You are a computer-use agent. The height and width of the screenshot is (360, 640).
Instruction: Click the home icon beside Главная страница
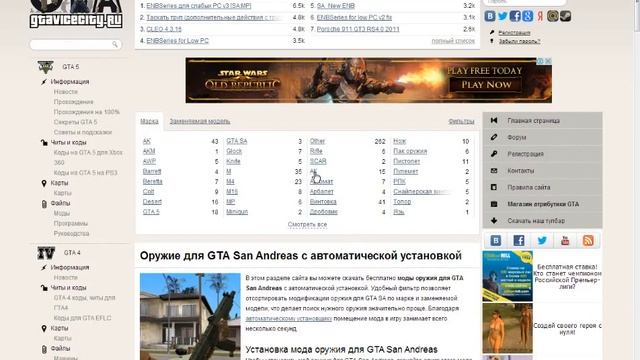[494, 120]
